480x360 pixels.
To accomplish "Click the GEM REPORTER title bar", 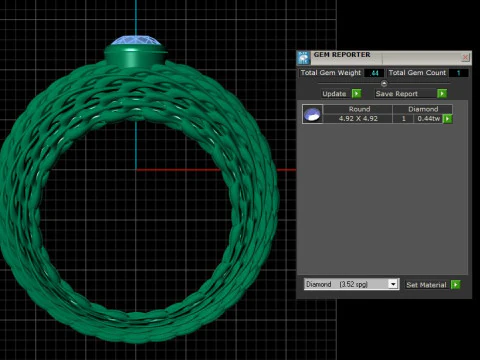I will [x=385, y=58].
